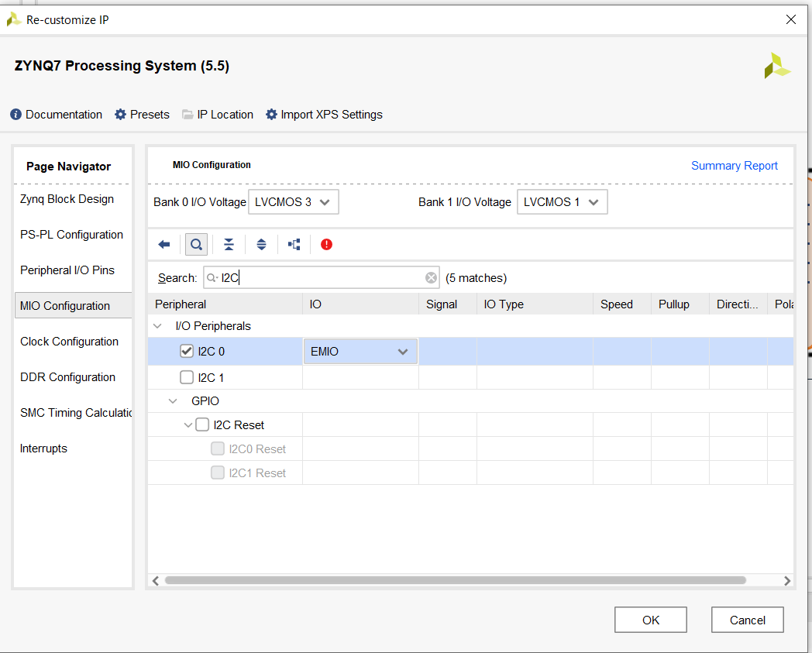Click the Documentation info icon

[x=16, y=115]
